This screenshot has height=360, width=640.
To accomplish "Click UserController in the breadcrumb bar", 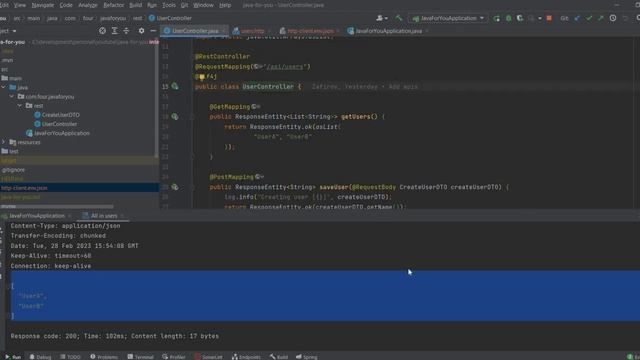I will point(170,18).
